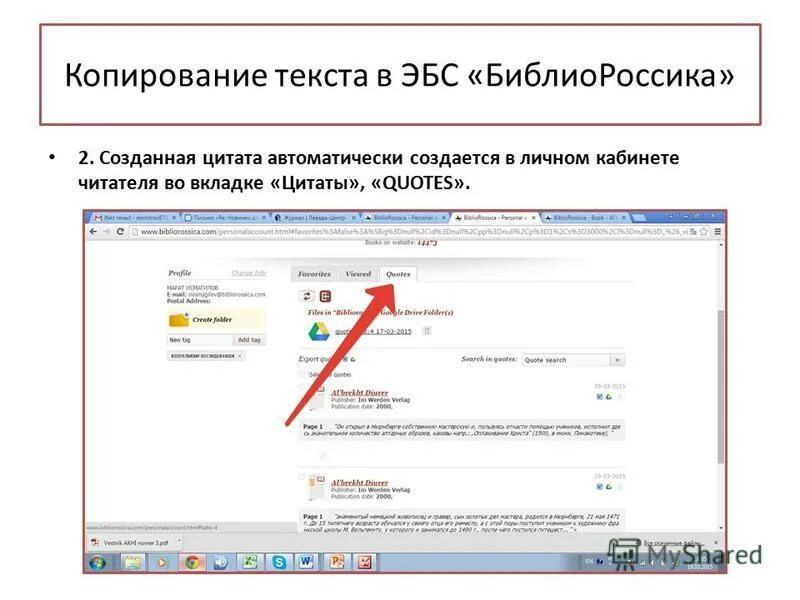Click the Quote search input field
The image size is (800, 600).
point(566,360)
